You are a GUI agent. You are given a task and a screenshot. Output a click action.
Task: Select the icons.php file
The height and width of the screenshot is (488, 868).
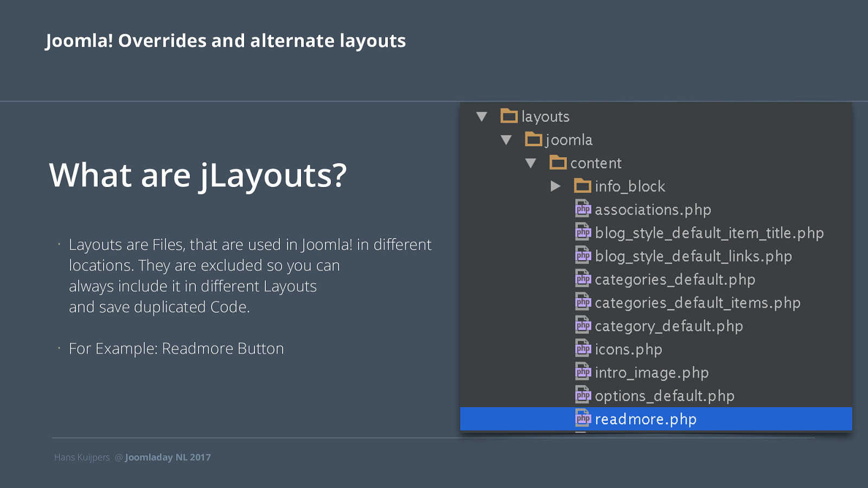[629, 350]
